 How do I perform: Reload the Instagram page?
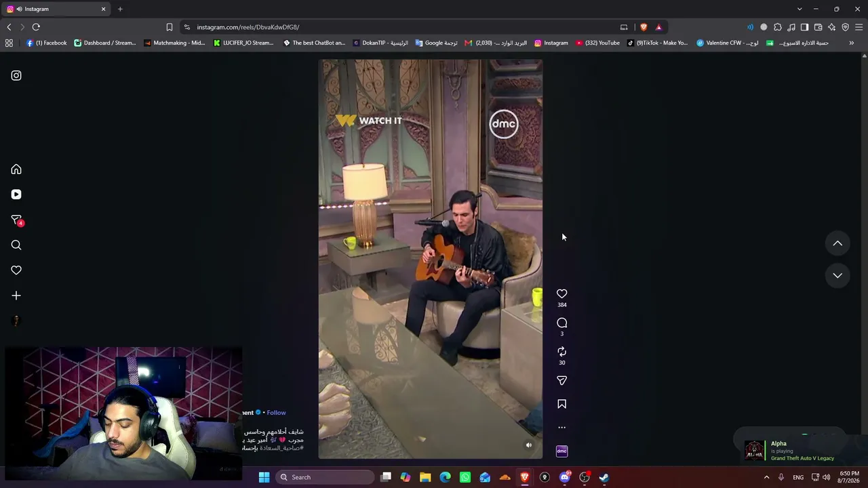click(36, 27)
